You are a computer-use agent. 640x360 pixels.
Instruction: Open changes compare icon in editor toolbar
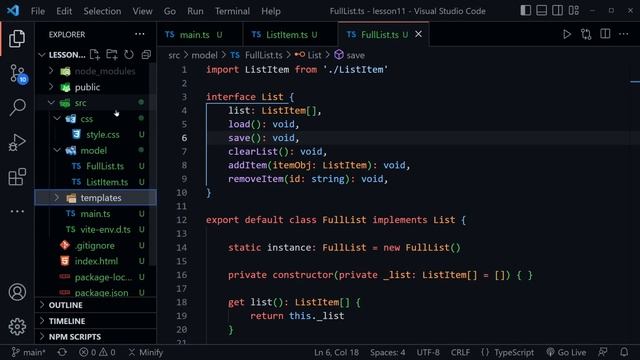586,34
